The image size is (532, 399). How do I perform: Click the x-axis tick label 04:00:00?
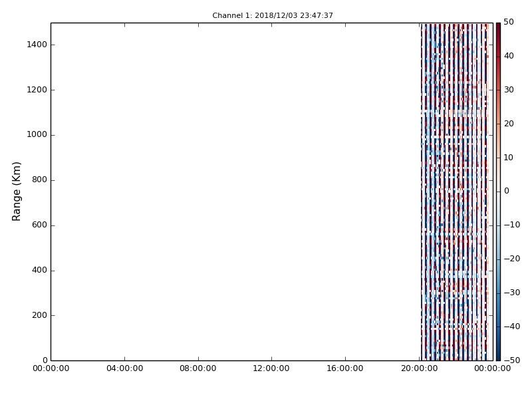(124, 368)
